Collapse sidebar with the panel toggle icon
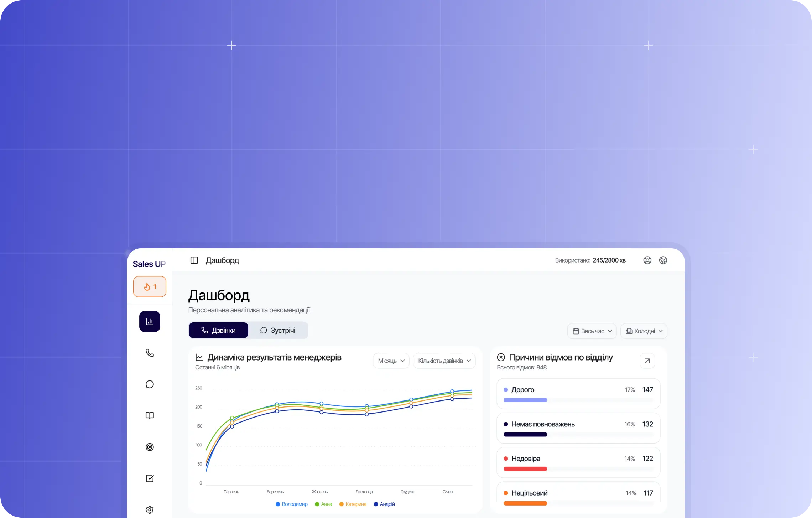Viewport: 812px width, 518px height. (194, 260)
